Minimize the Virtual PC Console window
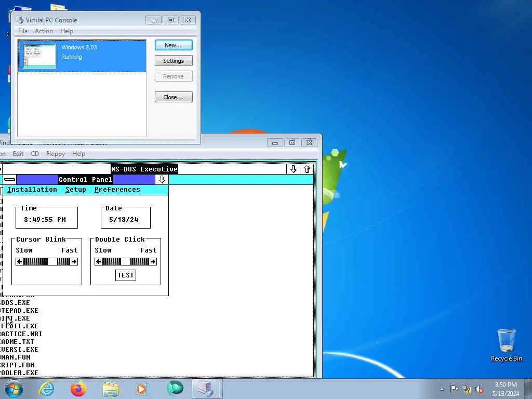Viewport: 532px width, 399px height. tap(153, 20)
